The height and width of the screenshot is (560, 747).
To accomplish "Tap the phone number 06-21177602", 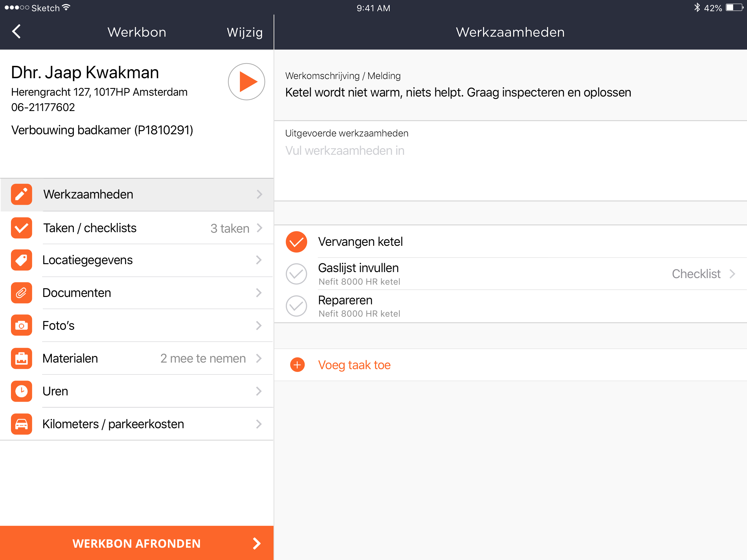I will pos(43,107).
